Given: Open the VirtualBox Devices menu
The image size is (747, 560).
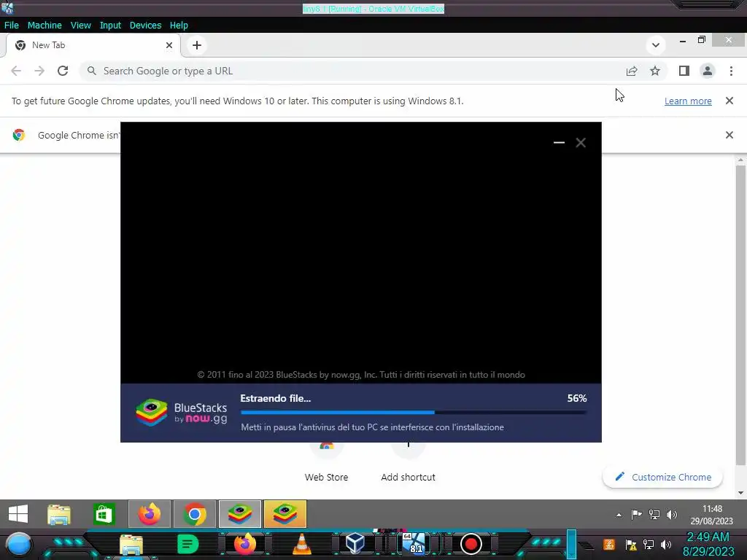Looking at the screenshot, I should click(x=145, y=26).
